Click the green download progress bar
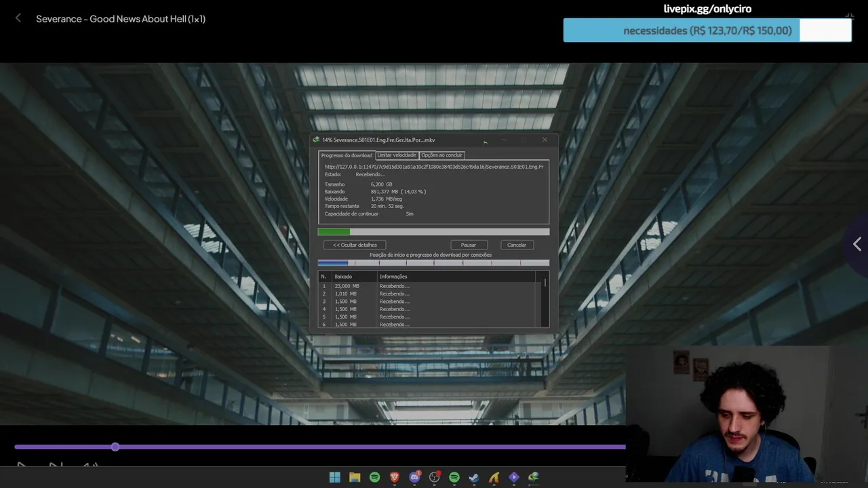Image resolution: width=868 pixels, height=488 pixels. coord(433,232)
